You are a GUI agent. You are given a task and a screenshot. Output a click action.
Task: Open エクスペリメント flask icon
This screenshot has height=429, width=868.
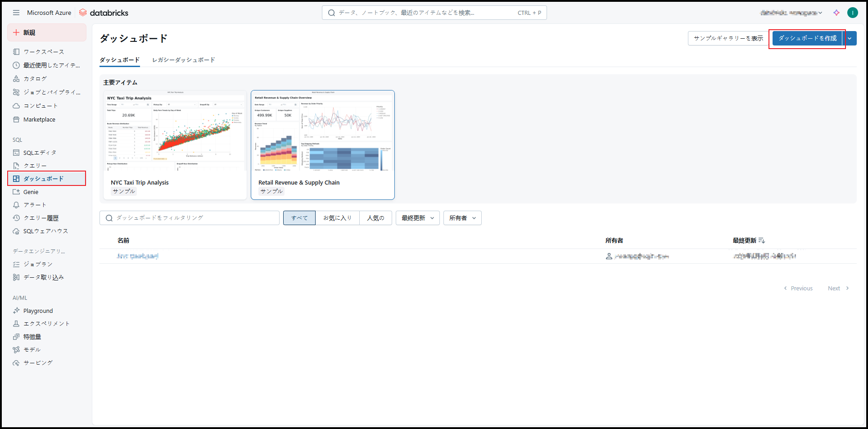click(16, 324)
